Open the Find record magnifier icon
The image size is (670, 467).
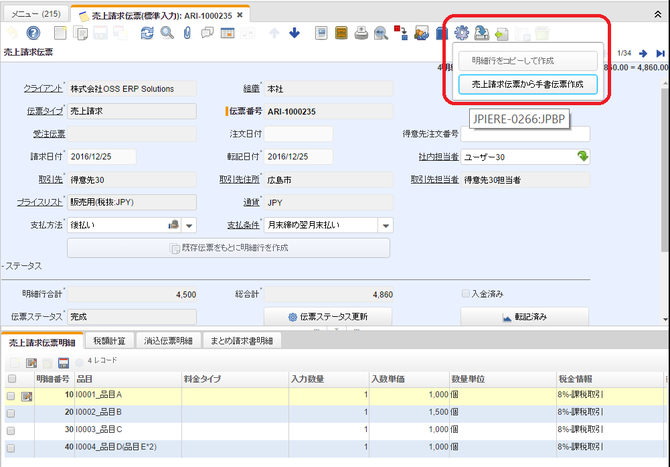click(x=167, y=33)
